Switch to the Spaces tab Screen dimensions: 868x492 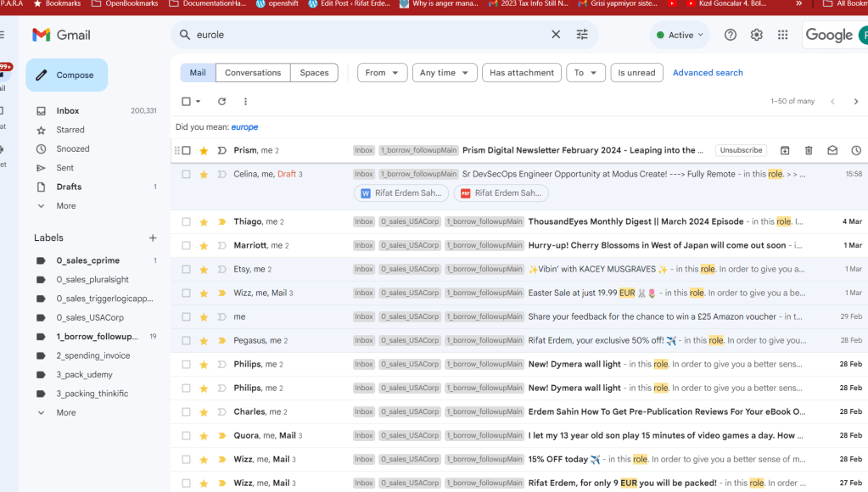tap(315, 72)
